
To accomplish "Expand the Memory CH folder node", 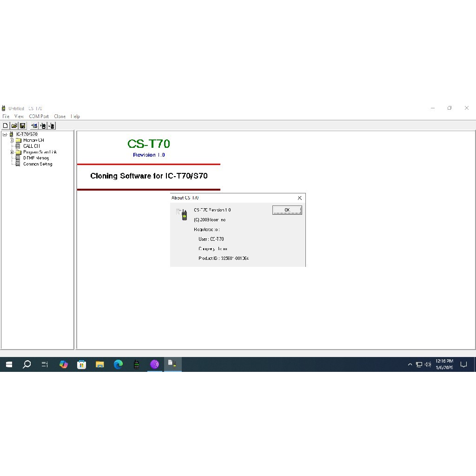I will (12, 140).
